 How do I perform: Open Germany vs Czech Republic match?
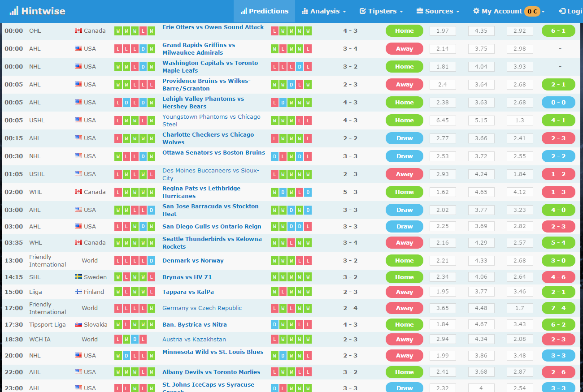tap(202, 308)
